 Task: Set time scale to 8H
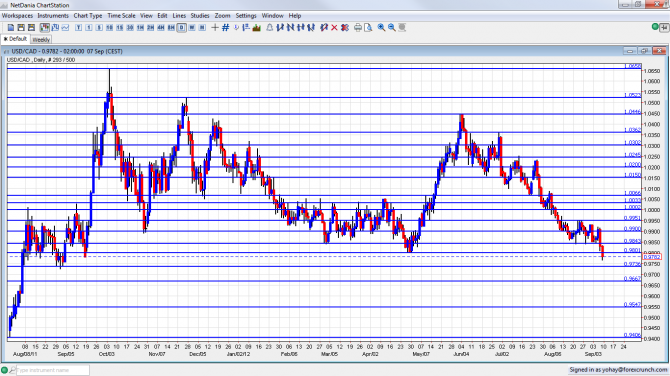click(x=171, y=28)
